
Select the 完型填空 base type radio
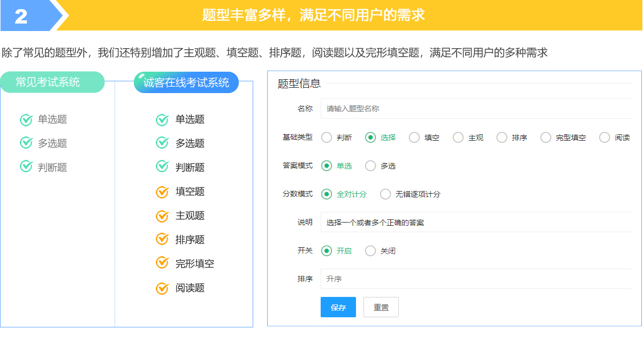pos(546,137)
